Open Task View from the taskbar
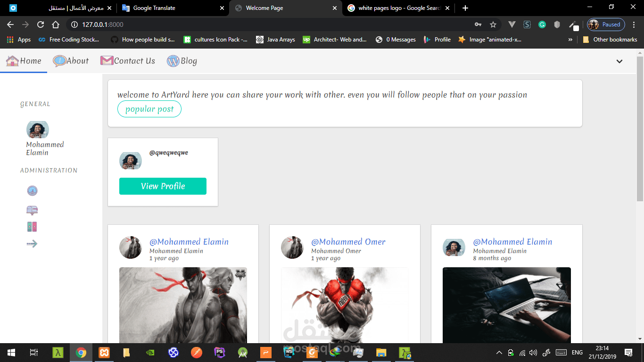This screenshot has width=644, height=362. [x=33, y=352]
